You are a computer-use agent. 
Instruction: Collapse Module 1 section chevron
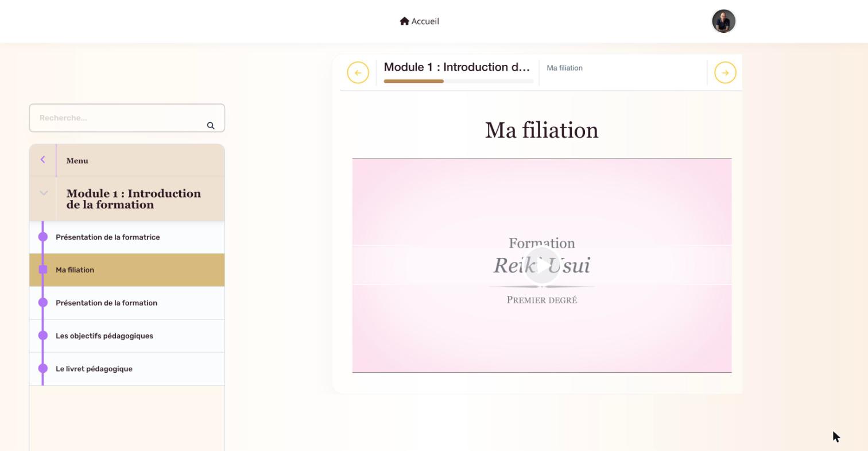(x=44, y=193)
